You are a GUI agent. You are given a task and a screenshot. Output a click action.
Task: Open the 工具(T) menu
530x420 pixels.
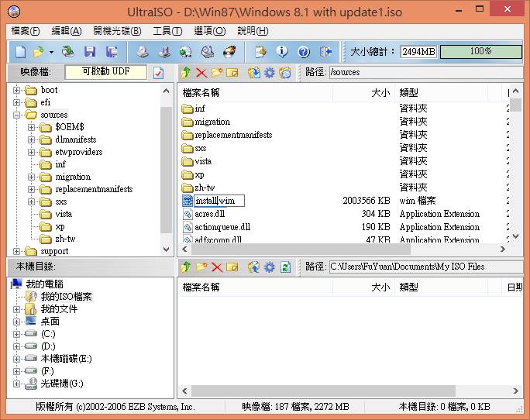[x=167, y=31]
